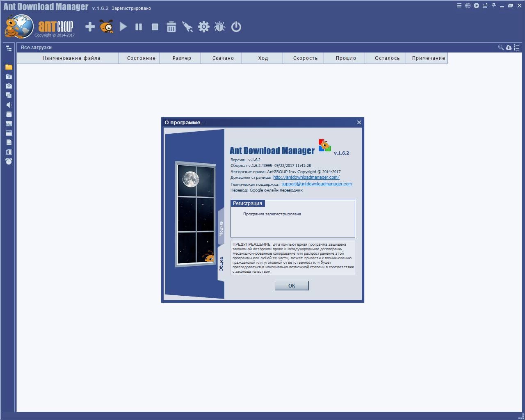Click the cloud download icon
Viewport: 525px width, 420px height.
(x=509, y=48)
